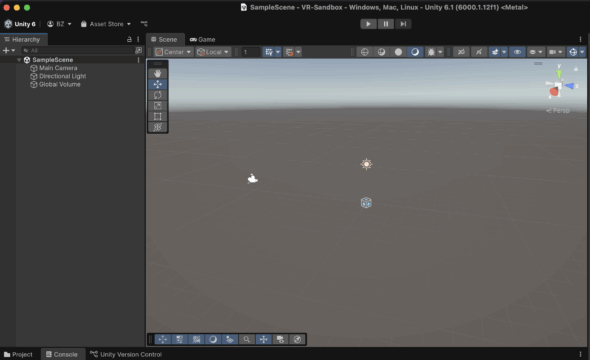590x360 pixels.
Task: Open the bottom panel options menu
Action: tap(580, 354)
